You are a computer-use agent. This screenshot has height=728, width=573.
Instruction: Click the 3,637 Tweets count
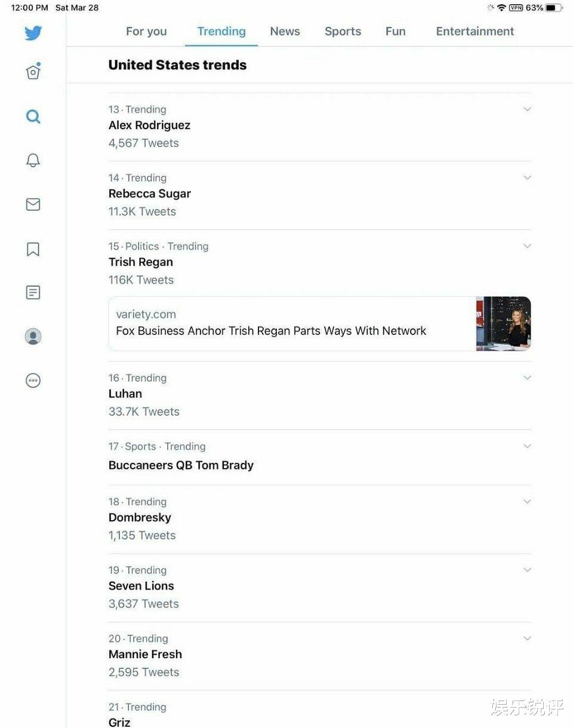point(143,604)
